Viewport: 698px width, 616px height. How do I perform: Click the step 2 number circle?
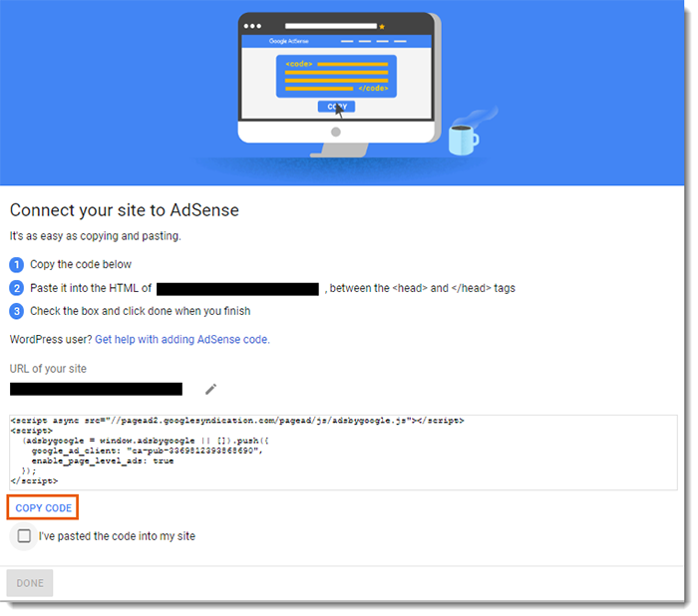[16, 288]
